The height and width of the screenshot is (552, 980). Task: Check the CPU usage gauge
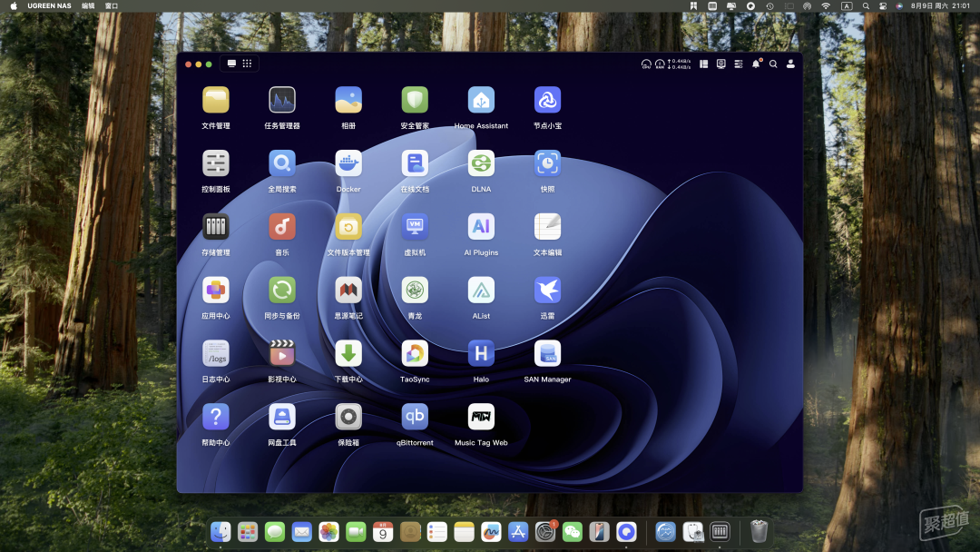click(x=646, y=64)
